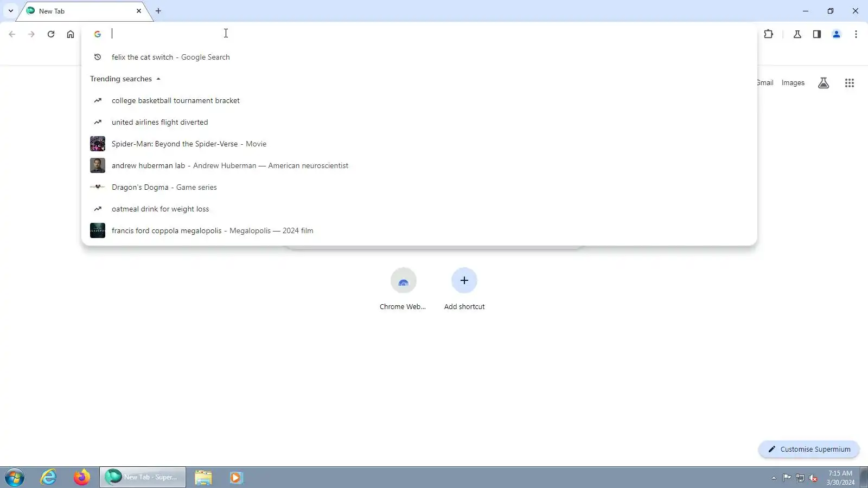Open Windows Explorer from taskbar

[203, 477]
